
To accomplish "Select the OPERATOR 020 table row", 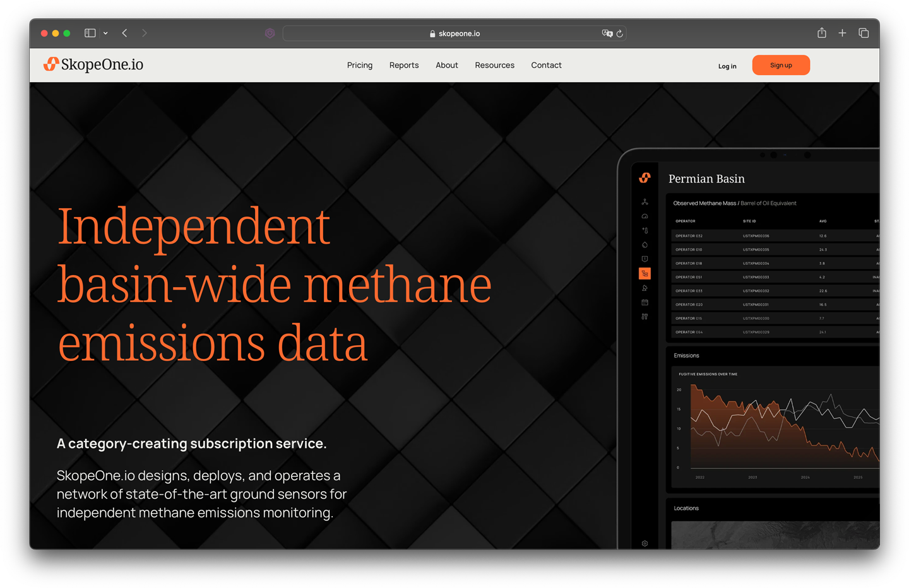I will point(775,305).
